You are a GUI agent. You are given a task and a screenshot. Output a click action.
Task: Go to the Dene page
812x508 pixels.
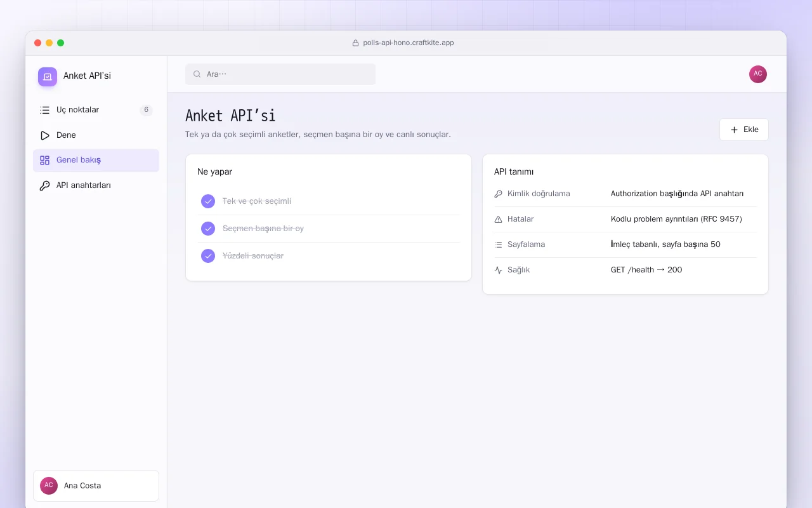[x=96, y=135]
